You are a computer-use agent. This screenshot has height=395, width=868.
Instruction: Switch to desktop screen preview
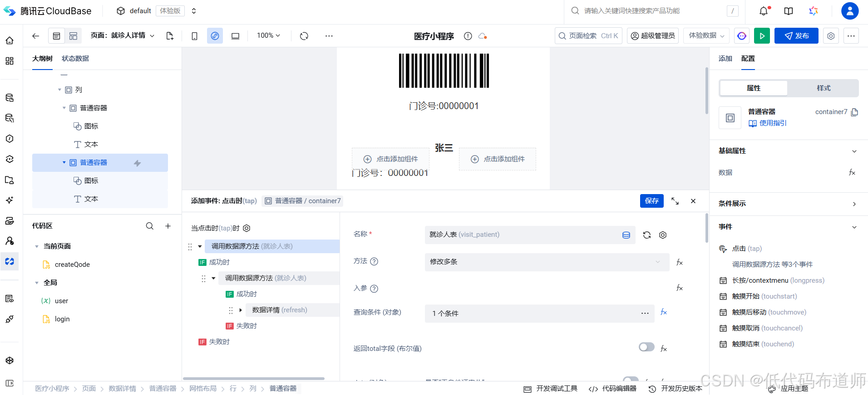coord(235,36)
